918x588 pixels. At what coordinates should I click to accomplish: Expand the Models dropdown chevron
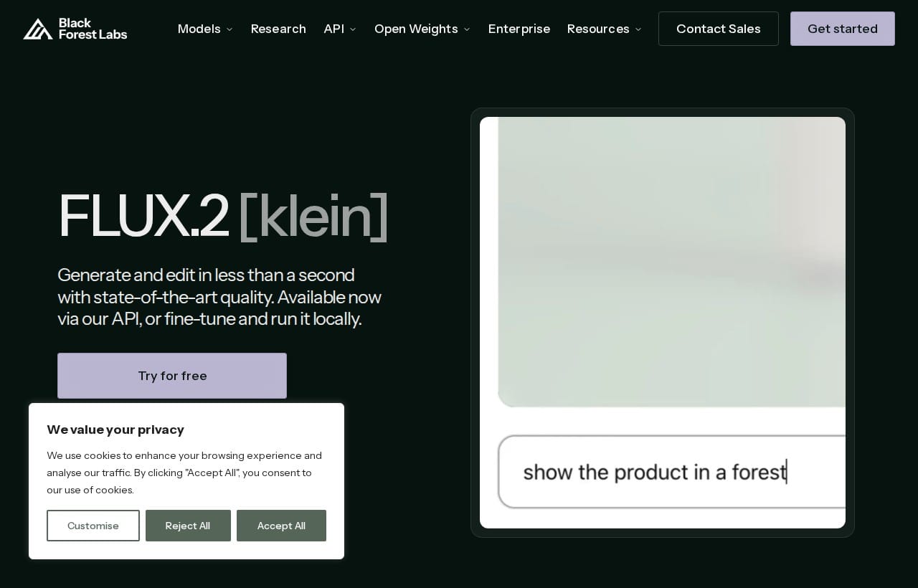[229, 29]
